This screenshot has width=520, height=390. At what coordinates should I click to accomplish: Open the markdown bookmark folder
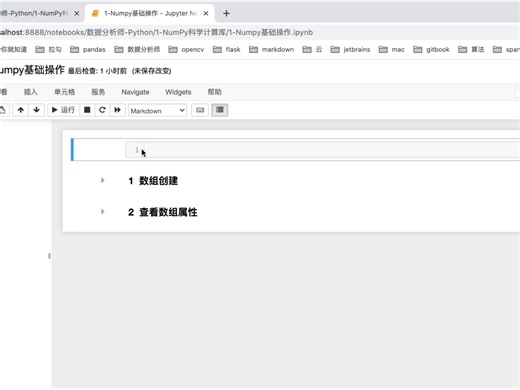coord(271,50)
